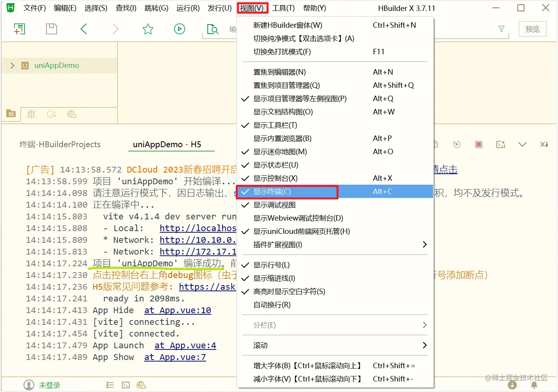Image resolution: width=558 pixels, height=392 pixels.
Task: Open the App.vue:10 console link
Action: (178, 310)
